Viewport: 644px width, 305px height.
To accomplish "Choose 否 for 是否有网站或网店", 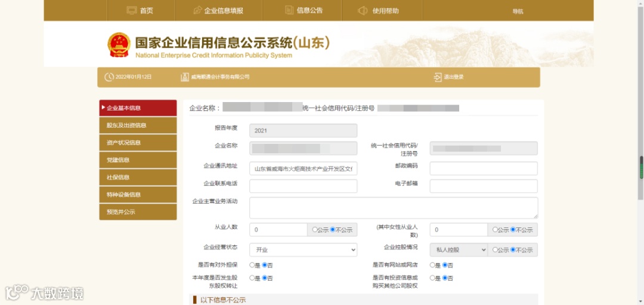I will [445, 265].
